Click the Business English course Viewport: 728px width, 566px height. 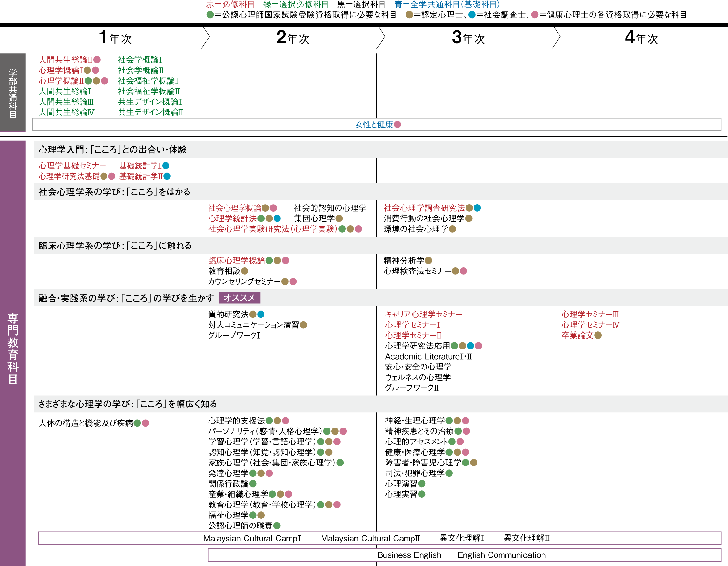point(409,555)
